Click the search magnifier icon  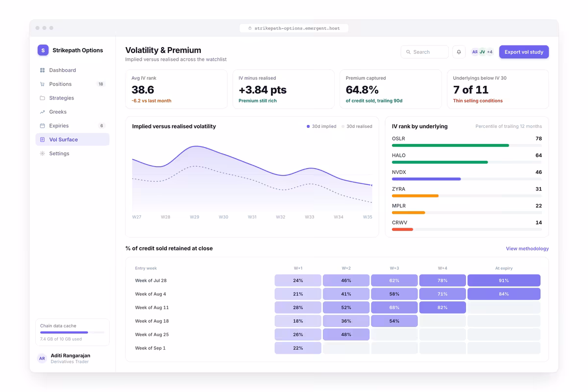(x=408, y=52)
